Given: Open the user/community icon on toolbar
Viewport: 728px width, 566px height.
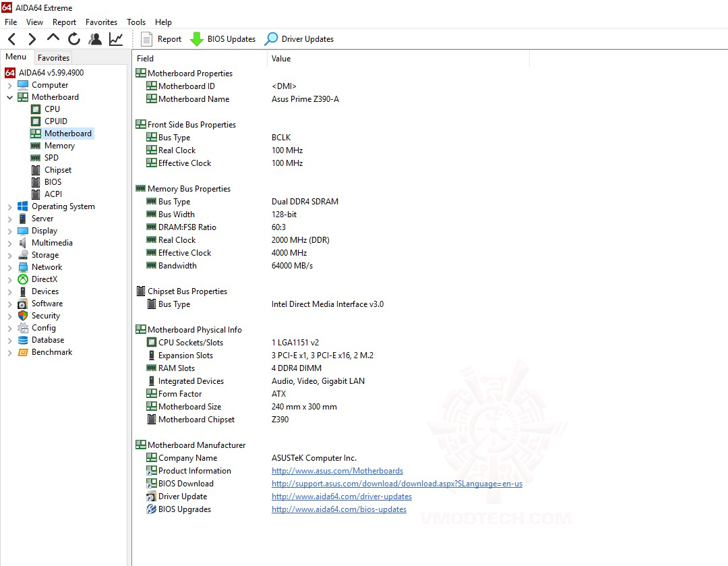Looking at the screenshot, I should (x=95, y=39).
